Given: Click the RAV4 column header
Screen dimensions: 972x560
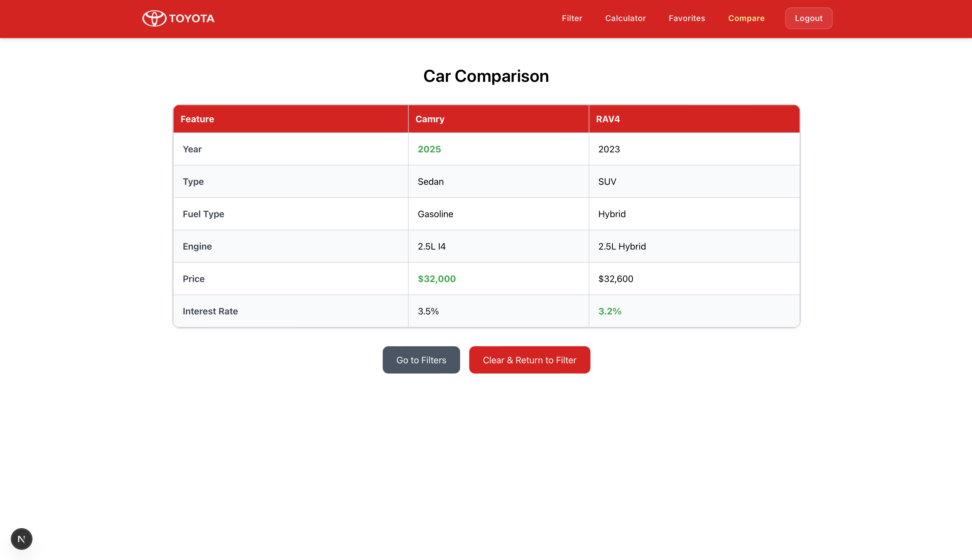Looking at the screenshot, I should tap(608, 119).
